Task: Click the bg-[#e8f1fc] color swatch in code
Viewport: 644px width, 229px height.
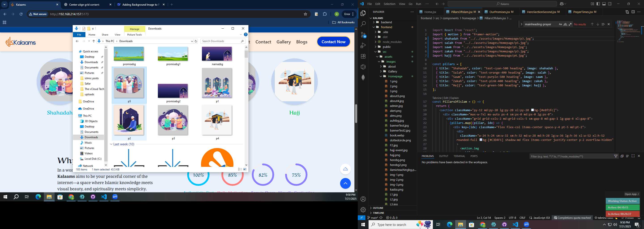Action: (532, 110)
